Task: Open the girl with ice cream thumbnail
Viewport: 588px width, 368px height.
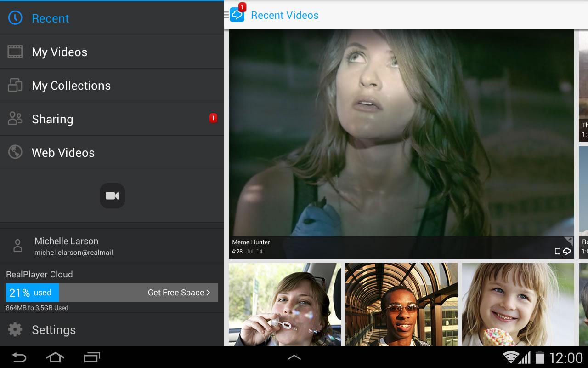Action: pyautogui.click(x=518, y=305)
